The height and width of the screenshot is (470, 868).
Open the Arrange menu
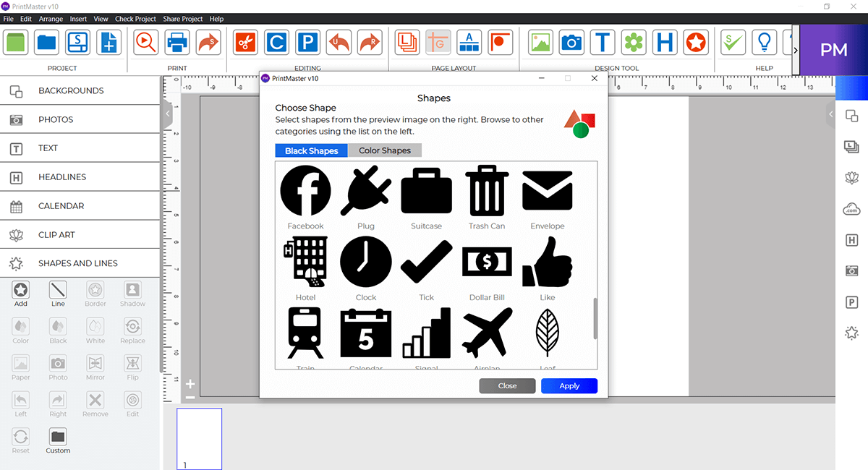tap(51, 19)
